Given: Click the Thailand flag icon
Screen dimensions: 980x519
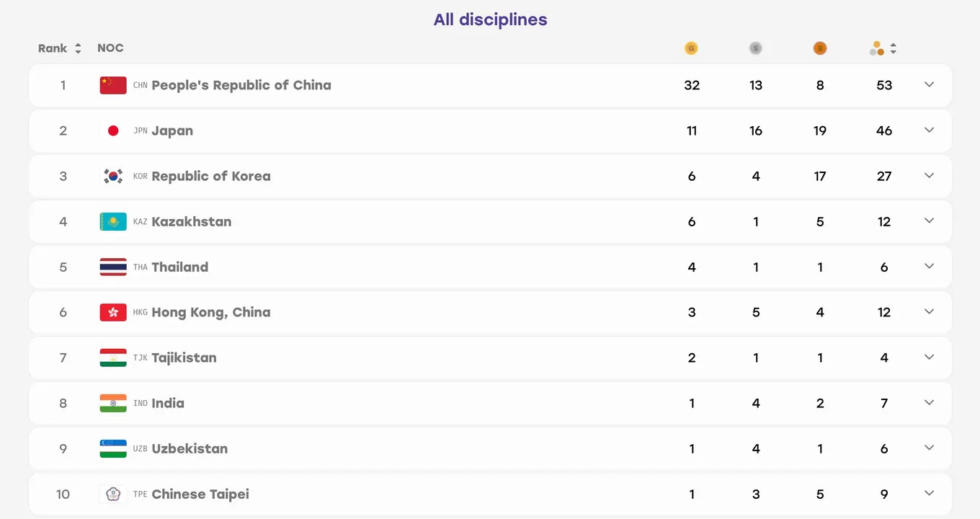Looking at the screenshot, I should [113, 267].
